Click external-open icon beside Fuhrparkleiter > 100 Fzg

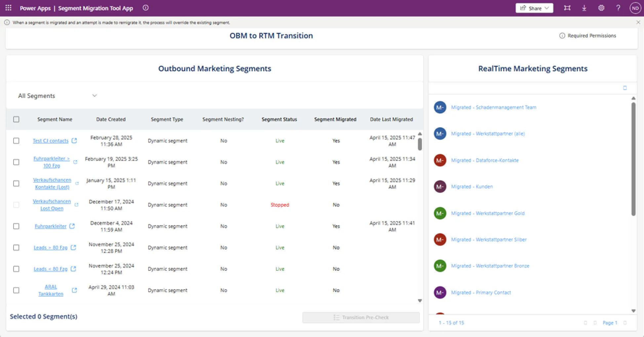point(75,162)
